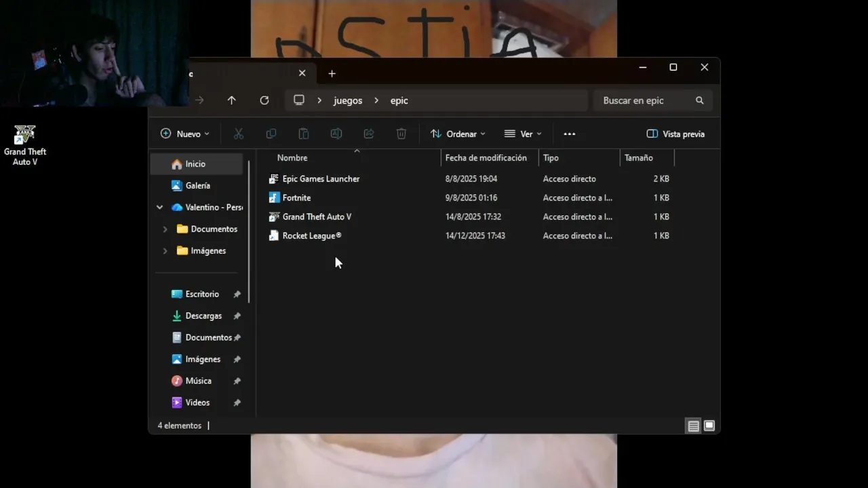Click the Rocket League file icon
The height and width of the screenshot is (488, 868).
274,236
